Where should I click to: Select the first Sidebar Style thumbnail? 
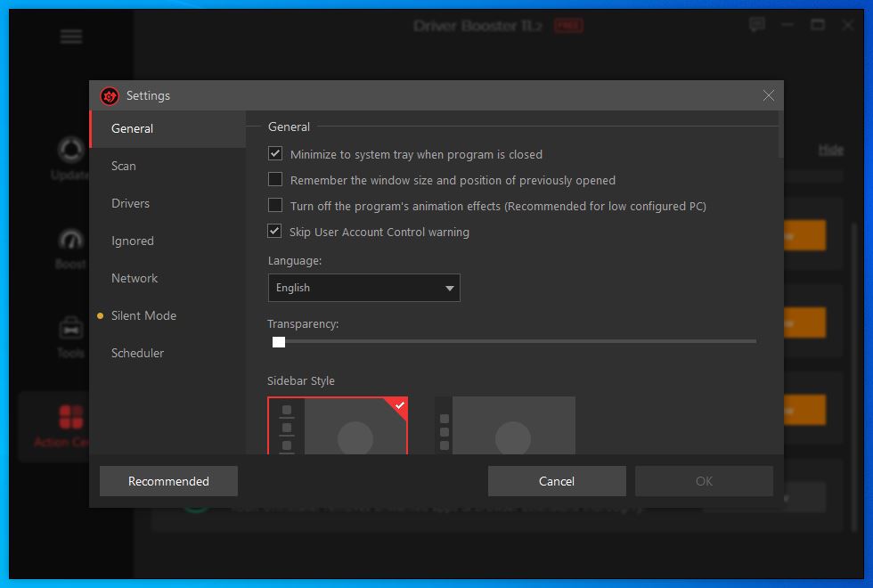[x=338, y=426]
